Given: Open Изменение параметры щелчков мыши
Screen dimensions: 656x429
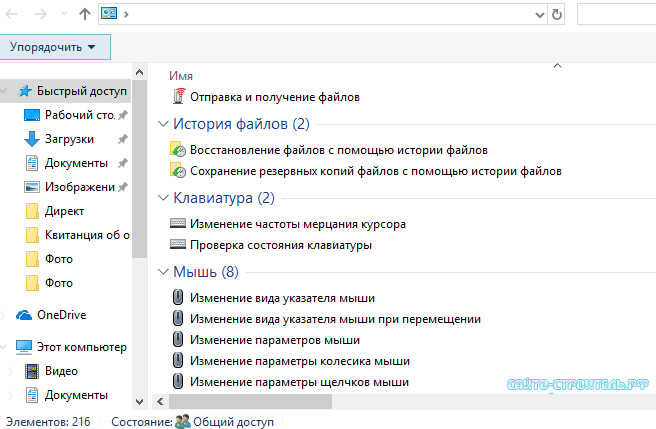Looking at the screenshot, I should (300, 382).
